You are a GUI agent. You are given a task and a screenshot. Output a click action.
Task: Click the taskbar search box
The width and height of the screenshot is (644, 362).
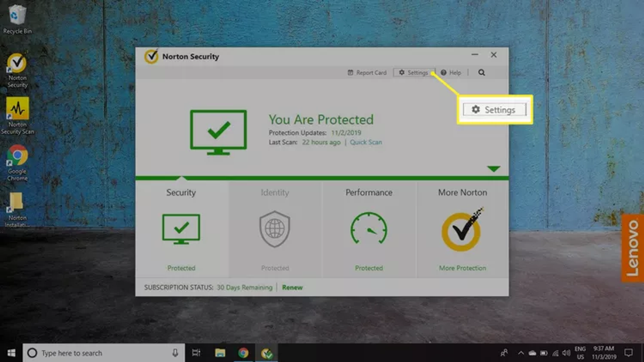(x=104, y=353)
